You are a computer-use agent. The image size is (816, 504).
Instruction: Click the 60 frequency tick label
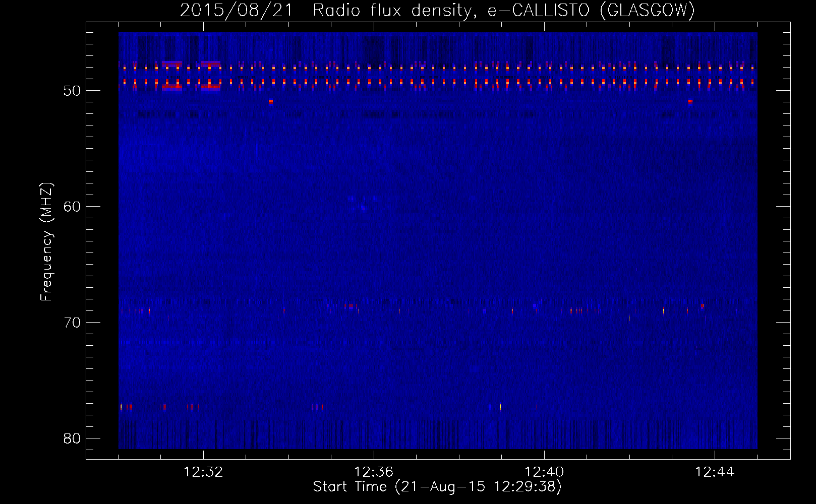pos(72,207)
